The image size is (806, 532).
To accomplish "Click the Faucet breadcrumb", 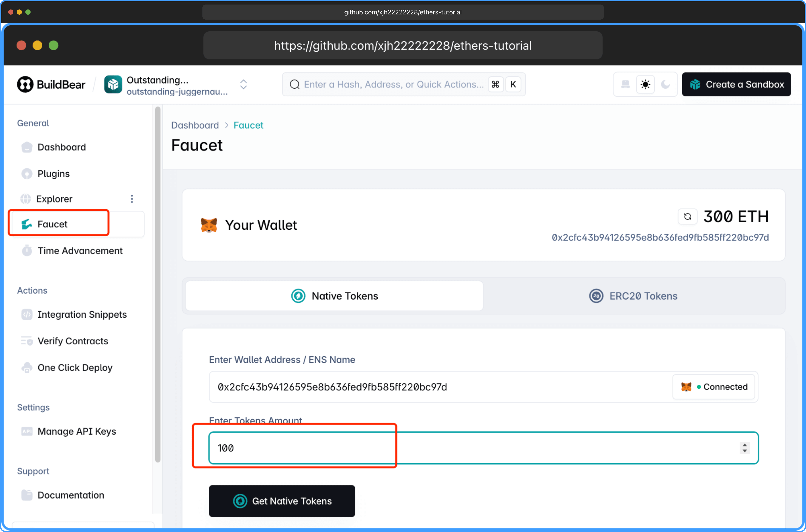I will click(x=248, y=125).
